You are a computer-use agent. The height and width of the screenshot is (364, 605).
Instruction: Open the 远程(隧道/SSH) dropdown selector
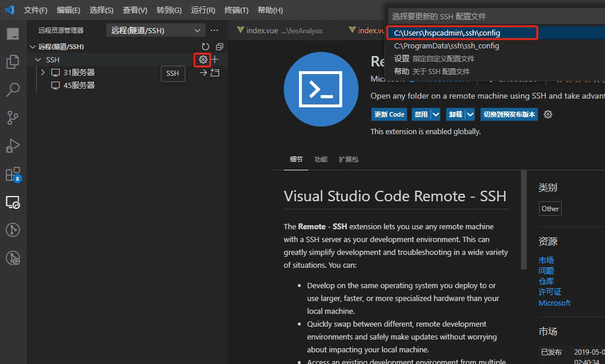(x=155, y=30)
